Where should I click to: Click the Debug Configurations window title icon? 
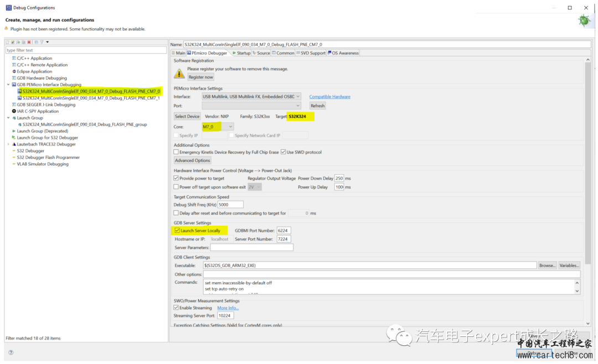point(8,8)
